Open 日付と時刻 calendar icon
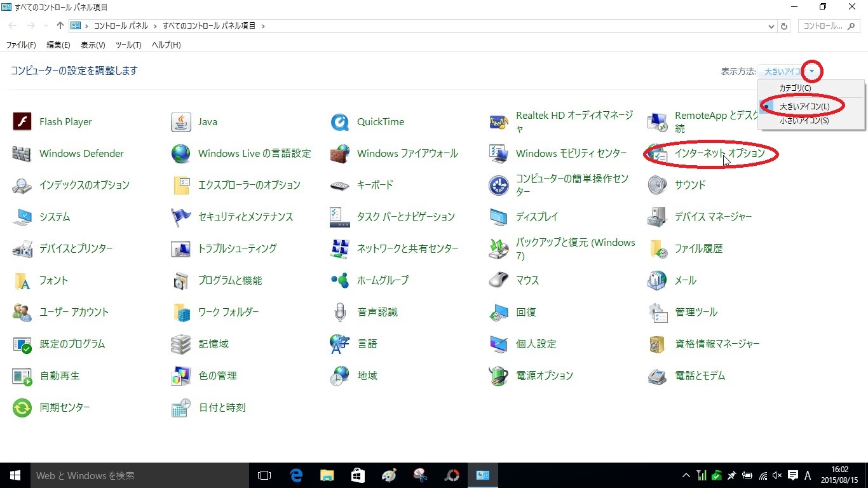The image size is (868, 488). pos(181,407)
